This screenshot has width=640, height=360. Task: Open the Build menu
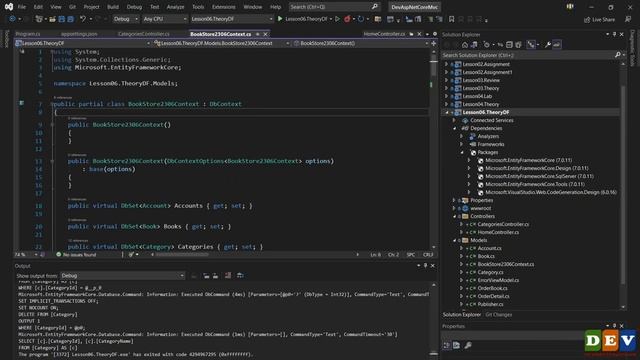pos(113,7)
